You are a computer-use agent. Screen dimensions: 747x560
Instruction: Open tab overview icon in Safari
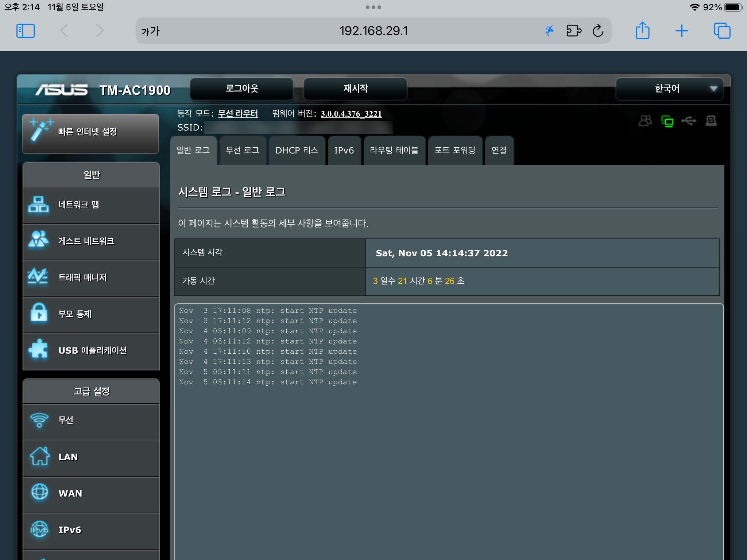tap(722, 31)
